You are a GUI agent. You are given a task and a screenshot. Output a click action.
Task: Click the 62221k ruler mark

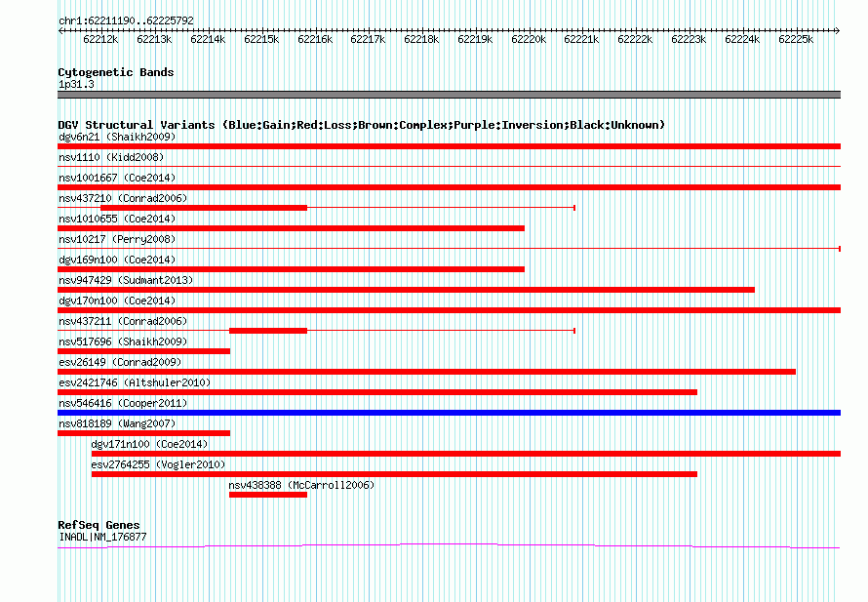(x=582, y=39)
